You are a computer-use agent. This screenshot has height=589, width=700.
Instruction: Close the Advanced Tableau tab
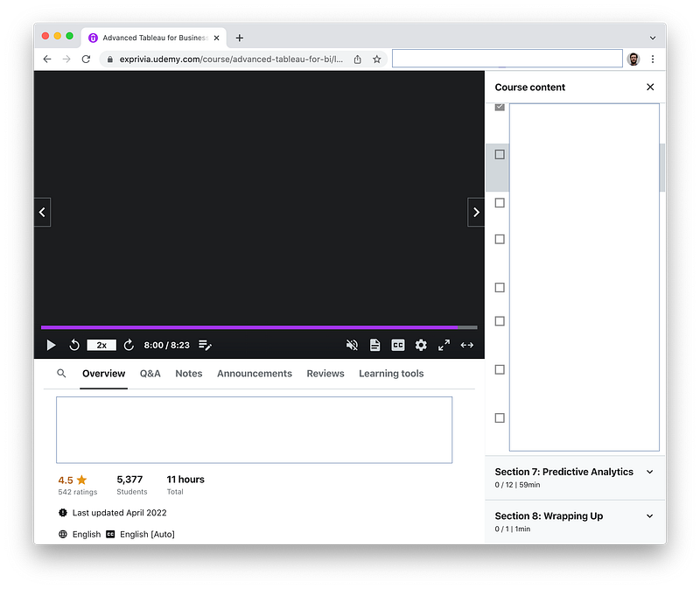tap(216, 38)
